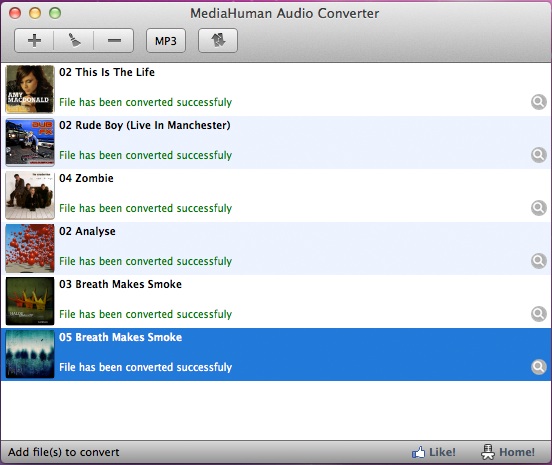This screenshot has width=552, height=465.
Task: Select the track title 02 This Is The Life
Action: (107, 72)
